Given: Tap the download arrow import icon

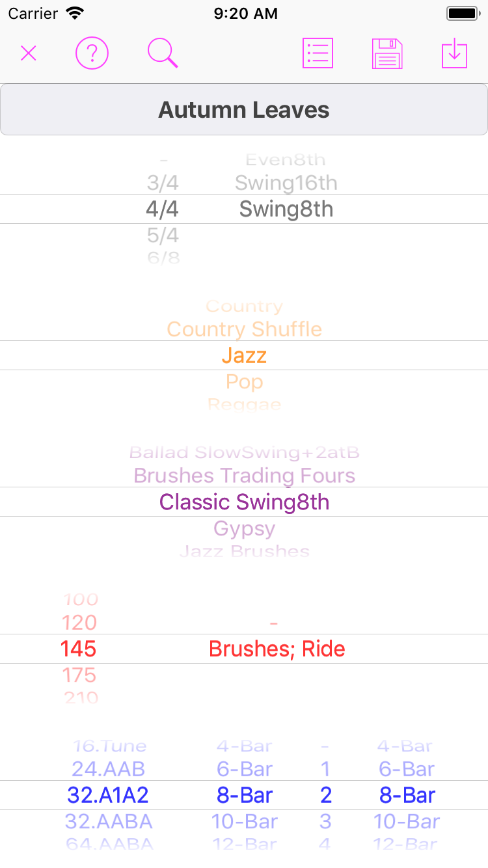Looking at the screenshot, I should pos(454,53).
